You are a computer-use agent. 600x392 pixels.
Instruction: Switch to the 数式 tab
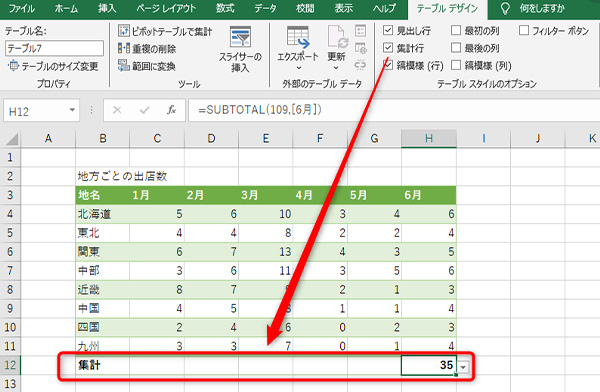click(x=225, y=8)
